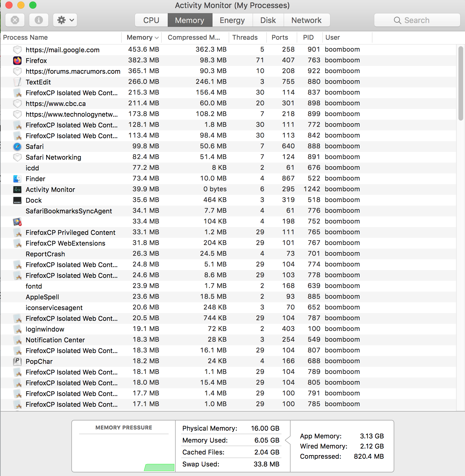Select the AppleSpell process name
This screenshot has width=465, height=476.
coord(42,297)
